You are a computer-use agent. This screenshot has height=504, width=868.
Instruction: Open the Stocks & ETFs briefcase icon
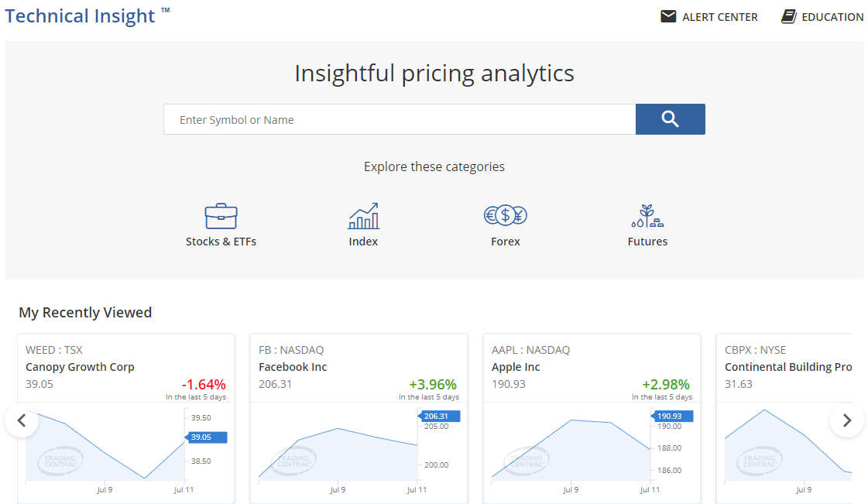pos(221,216)
